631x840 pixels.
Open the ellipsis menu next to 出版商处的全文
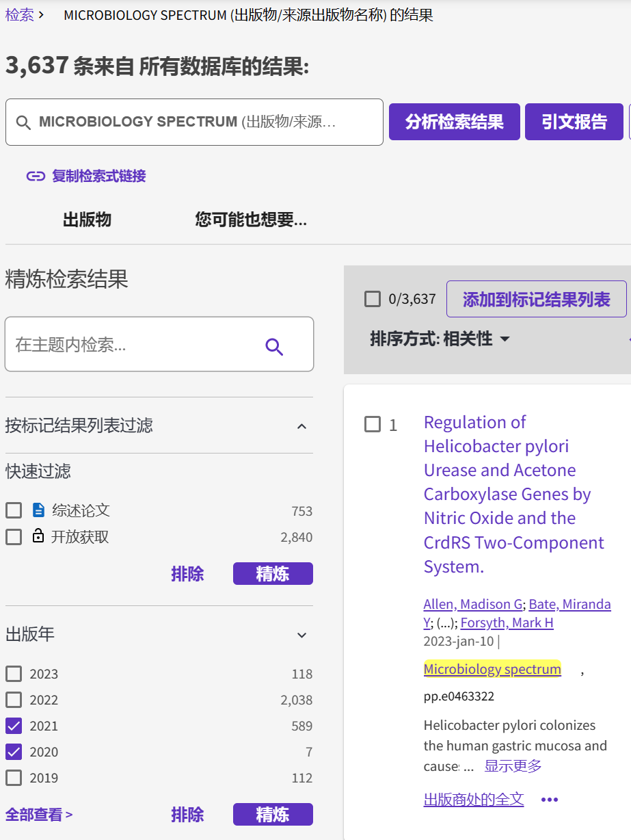coord(548,798)
